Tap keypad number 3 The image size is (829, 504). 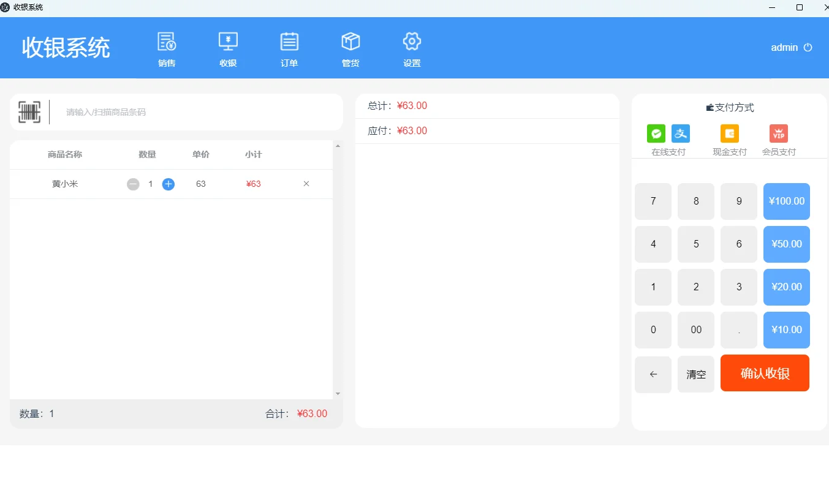pyautogui.click(x=739, y=287)
